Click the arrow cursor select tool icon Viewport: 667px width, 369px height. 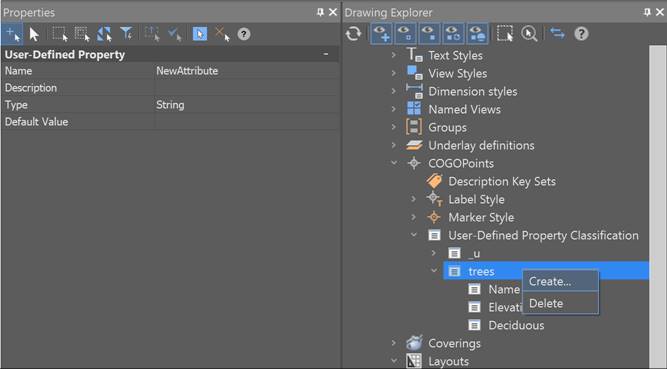(x=34, y=34)
